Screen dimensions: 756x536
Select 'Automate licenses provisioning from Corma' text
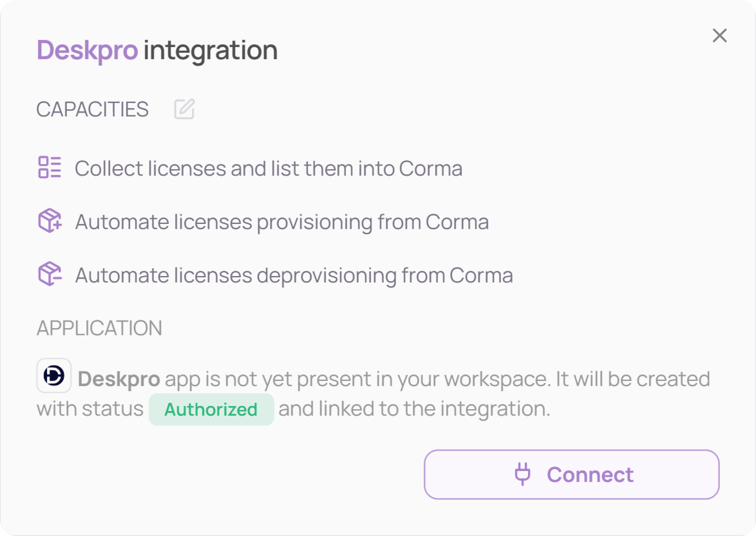point(282,222)
